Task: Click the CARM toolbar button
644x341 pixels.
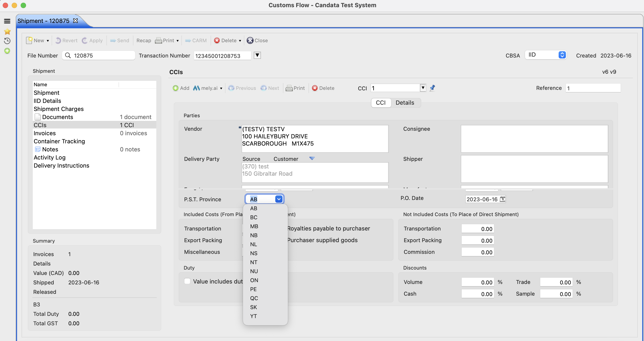Action: pos(196,40)
